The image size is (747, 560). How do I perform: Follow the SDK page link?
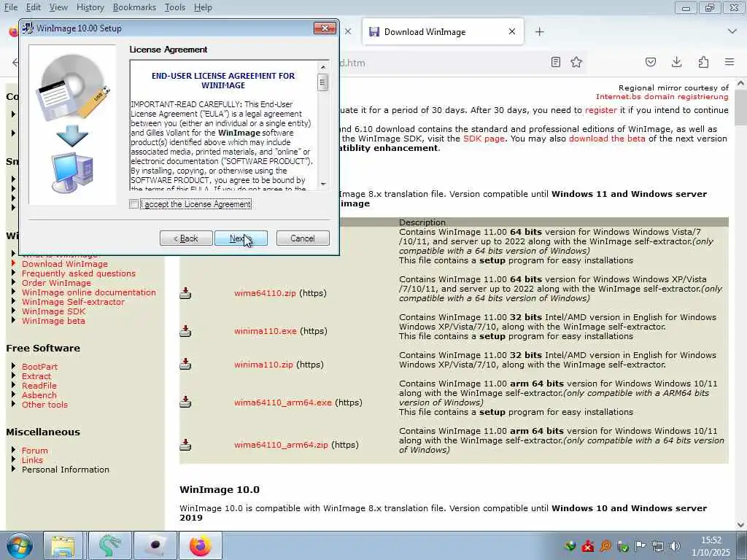[x=484, y=139]
